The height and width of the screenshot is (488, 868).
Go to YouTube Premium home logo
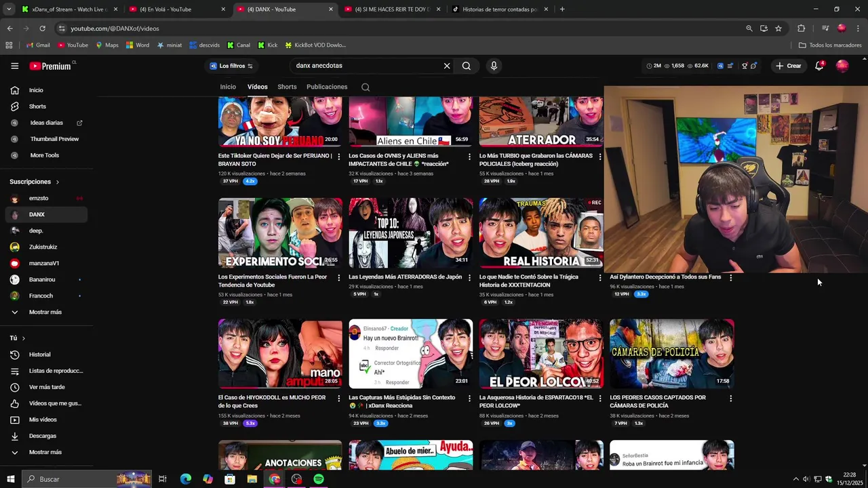(51, 66)
